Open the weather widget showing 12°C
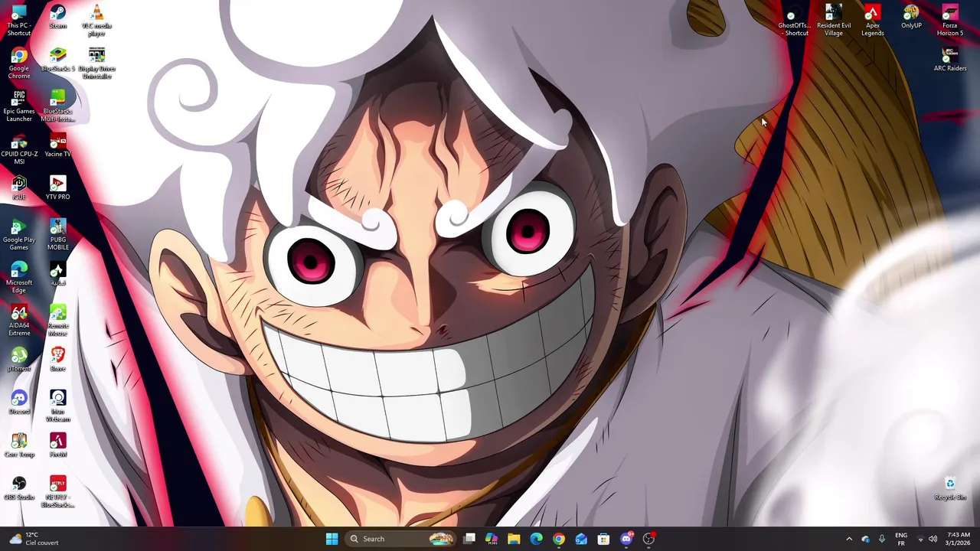Viewport: 980px width, 551px height. pos(33,539)
